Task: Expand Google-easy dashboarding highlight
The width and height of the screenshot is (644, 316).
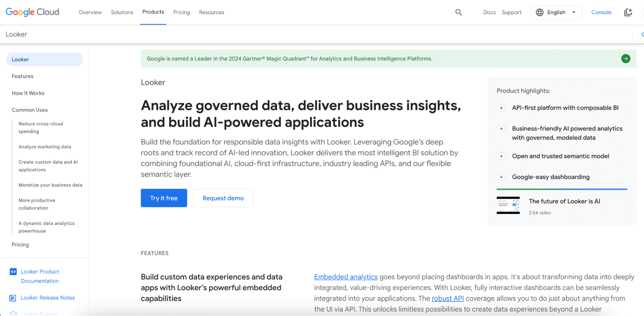Action: click(x=501, y=177)
